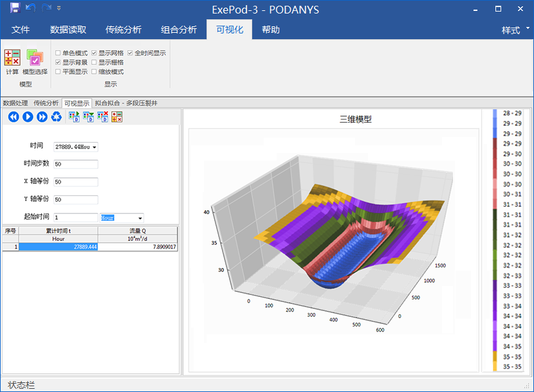Viewport: 534px width, 392px height.
Task: Click the blue recycle refresh icon
Action: pyautogui.click(x=57, y=116)
